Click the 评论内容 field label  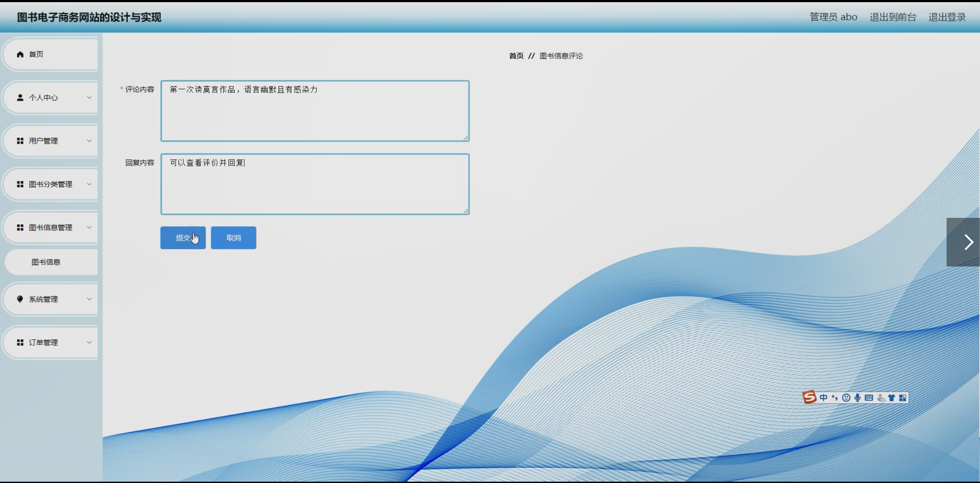pos(139,89)
